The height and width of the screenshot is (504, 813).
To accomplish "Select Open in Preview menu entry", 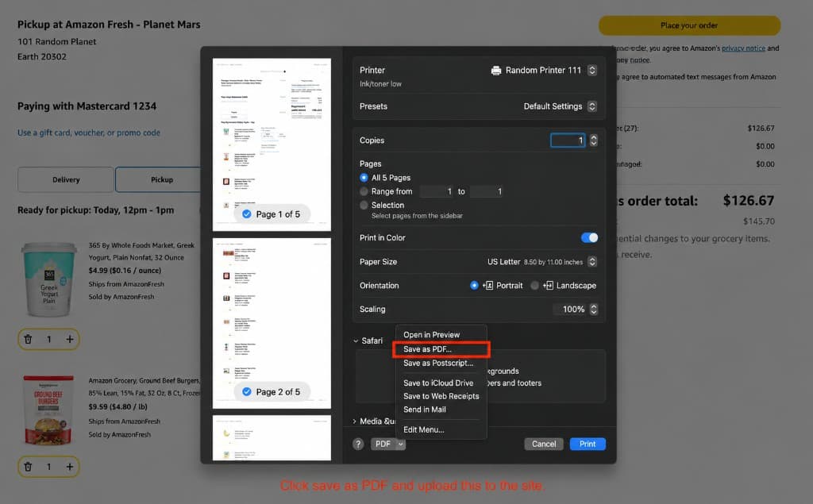I will tap(431, 335).
